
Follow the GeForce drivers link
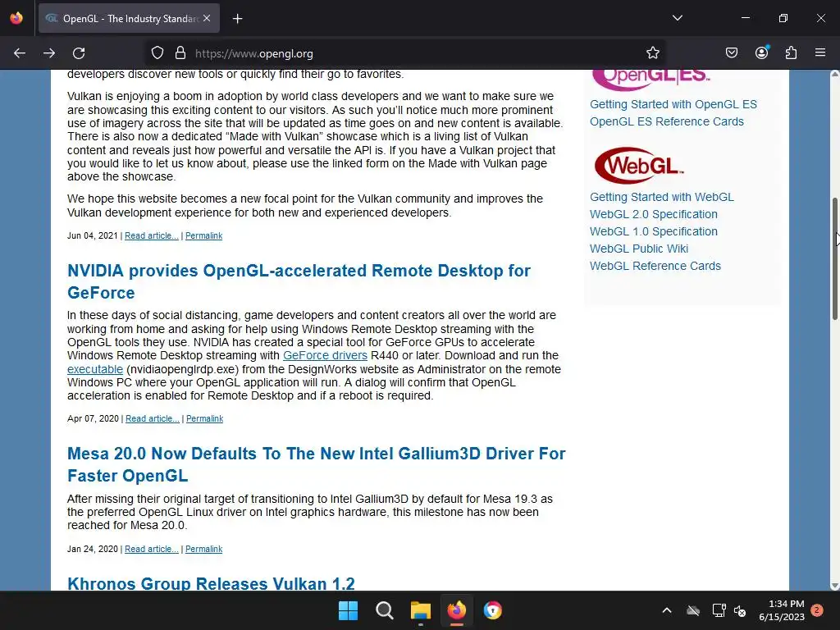tap(325, 356)
